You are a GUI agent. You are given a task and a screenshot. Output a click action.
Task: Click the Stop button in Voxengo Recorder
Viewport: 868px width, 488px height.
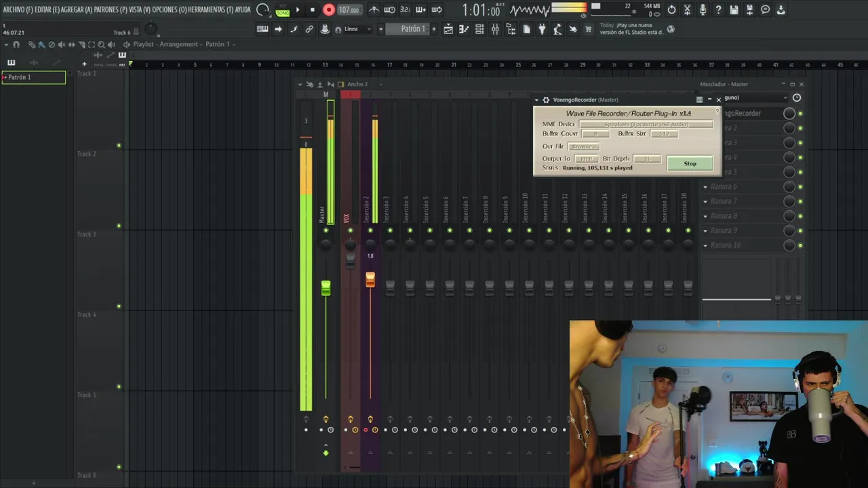pyautogui.click(x=690, y=163)
